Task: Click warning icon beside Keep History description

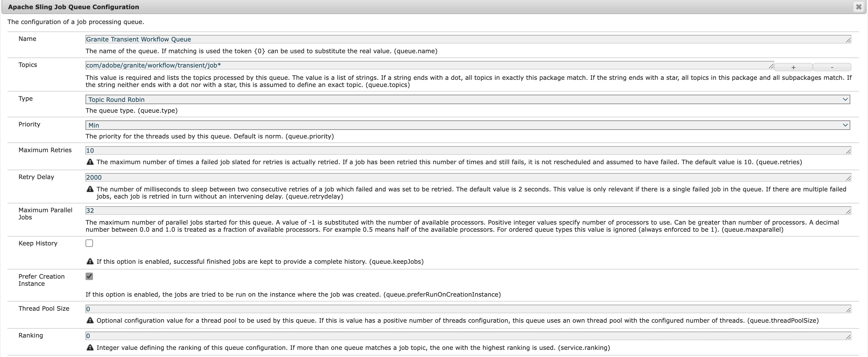Action: click(x=90, y=261)
